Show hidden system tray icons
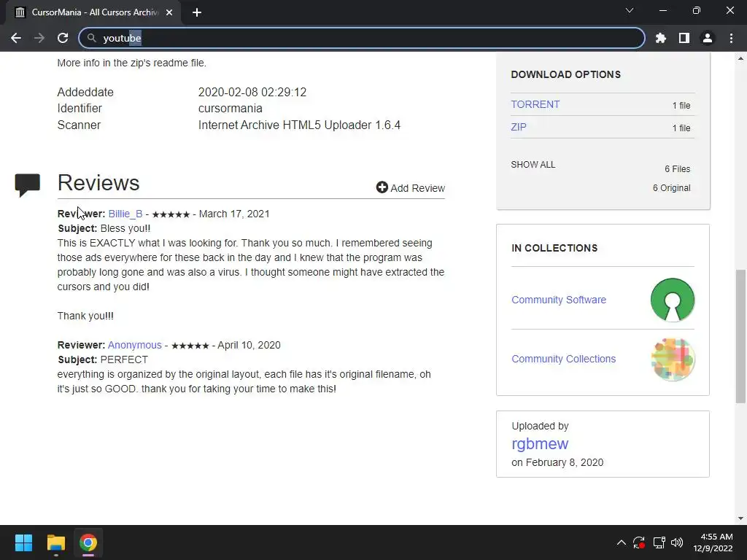The image size is (747, 560). 622,542
